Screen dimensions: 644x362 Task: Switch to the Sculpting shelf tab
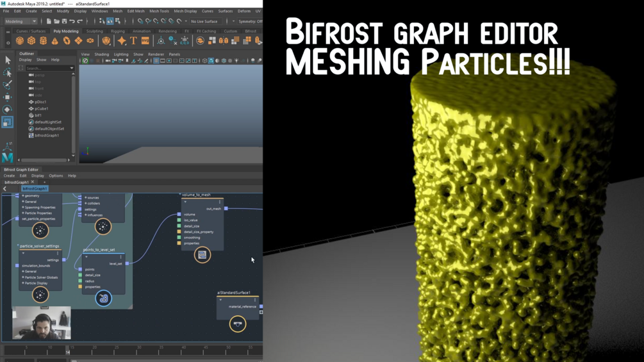(x=94, y=31)
